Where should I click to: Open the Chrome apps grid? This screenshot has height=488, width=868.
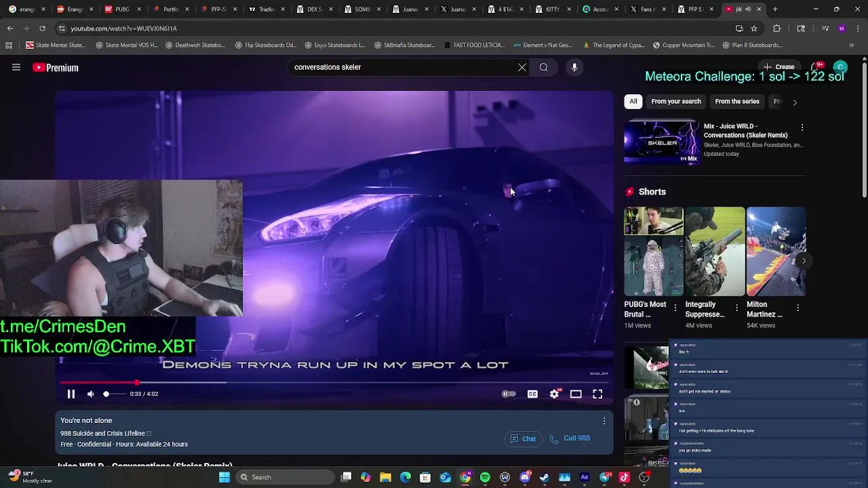(9, 45)
